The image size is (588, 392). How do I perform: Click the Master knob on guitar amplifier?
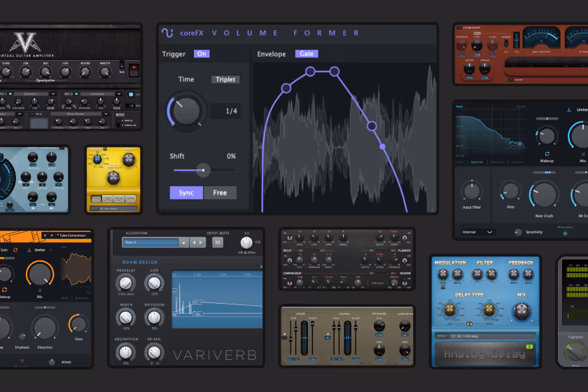tap(105, 71)
